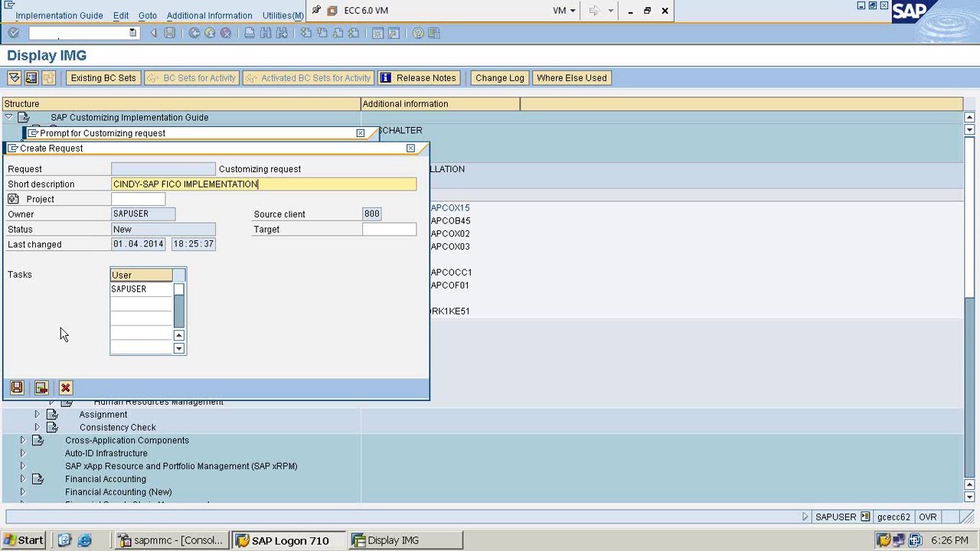
Task: Click the Change Log button
Action: (500, 77)
